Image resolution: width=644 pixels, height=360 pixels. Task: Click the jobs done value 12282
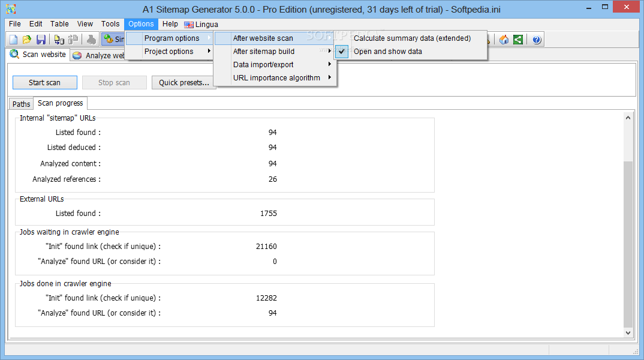click(267, 298)
